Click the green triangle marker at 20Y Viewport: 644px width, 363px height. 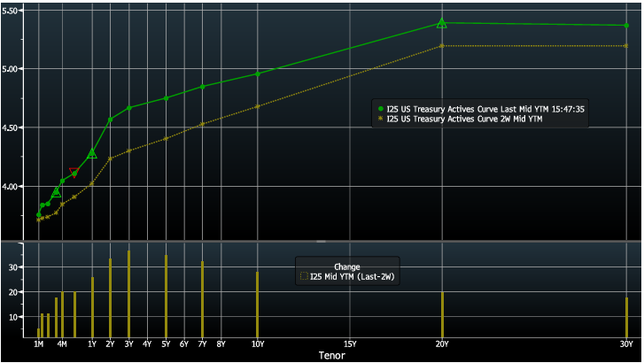[x=441, y=23]
